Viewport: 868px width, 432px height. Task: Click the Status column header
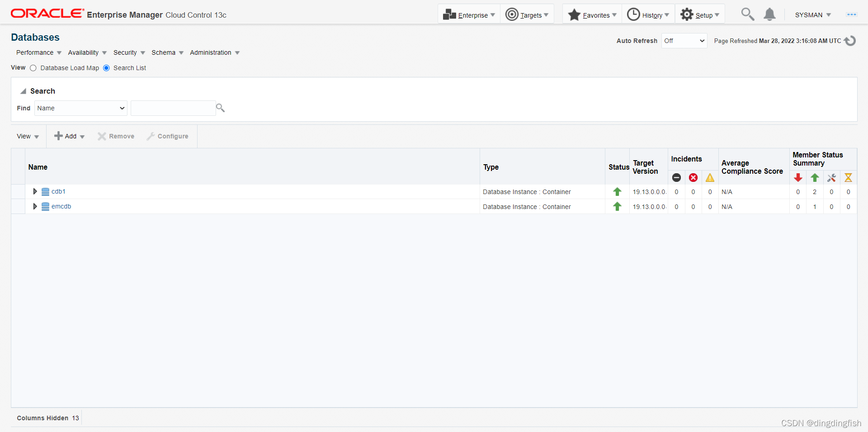click(x=619, y=167)
